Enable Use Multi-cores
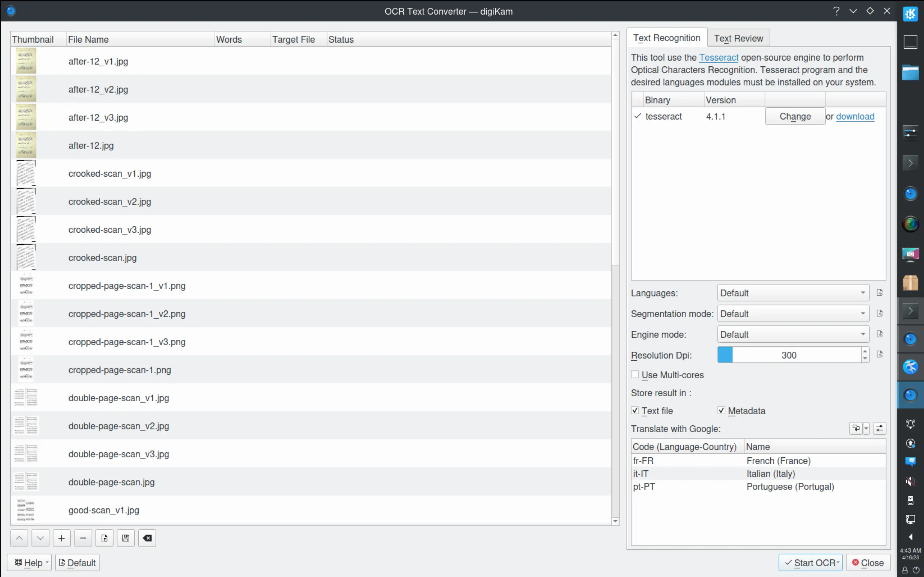Screen dimensions: 924x577 click(635, 374)
